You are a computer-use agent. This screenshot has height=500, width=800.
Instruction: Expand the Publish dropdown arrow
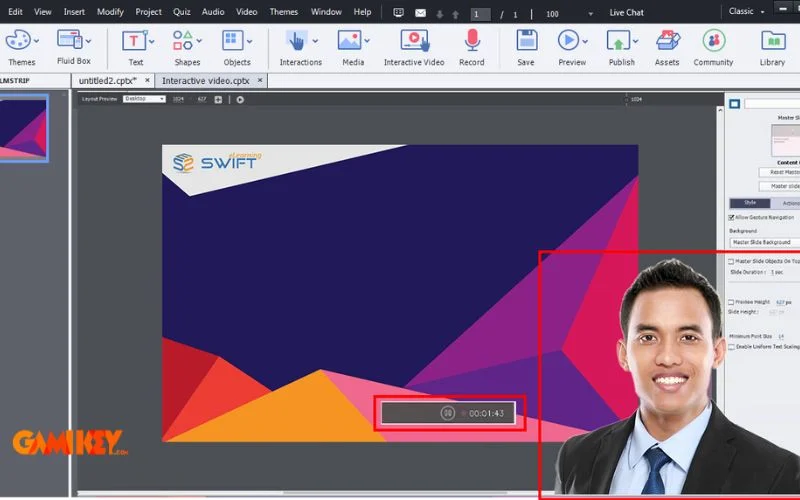[635, 41]
